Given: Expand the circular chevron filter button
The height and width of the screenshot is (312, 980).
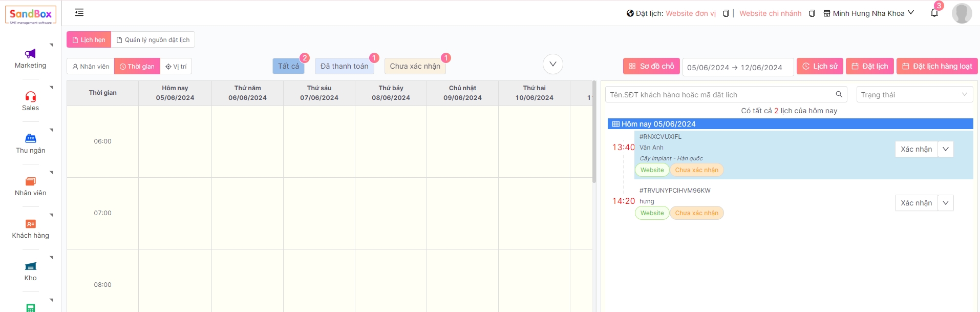Looking at the screenshot, I should [x=552, y=64].
